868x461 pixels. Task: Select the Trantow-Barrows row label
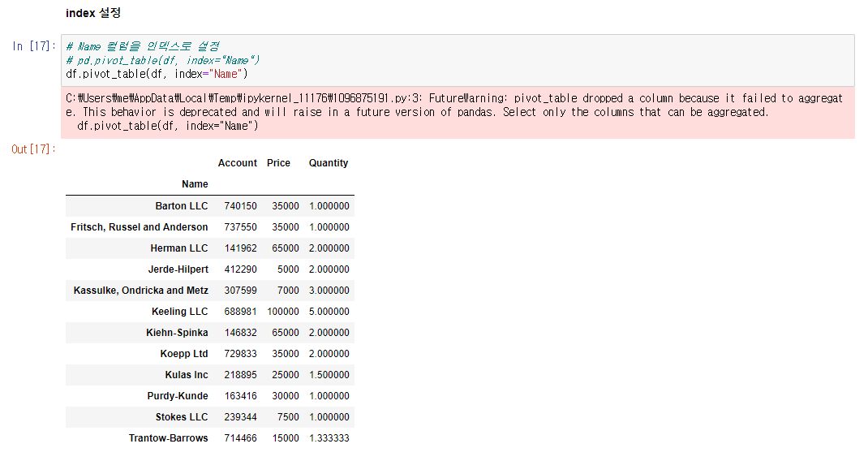coord(168,437)
